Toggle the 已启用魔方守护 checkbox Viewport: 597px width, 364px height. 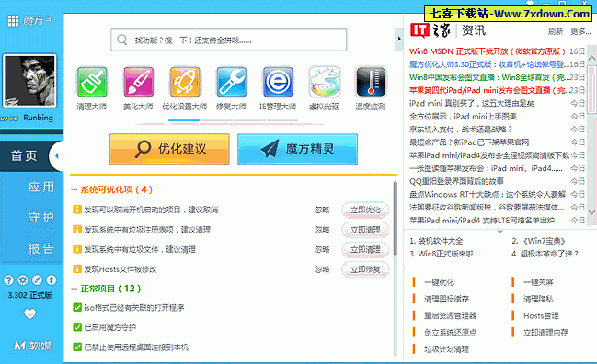click(77, 327)
